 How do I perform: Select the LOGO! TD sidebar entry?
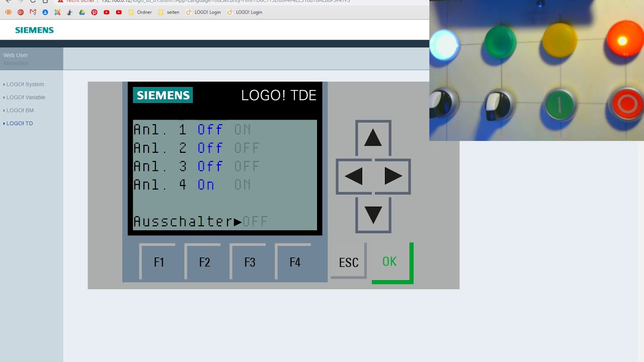pyautogui.click(x=20, y=124)
